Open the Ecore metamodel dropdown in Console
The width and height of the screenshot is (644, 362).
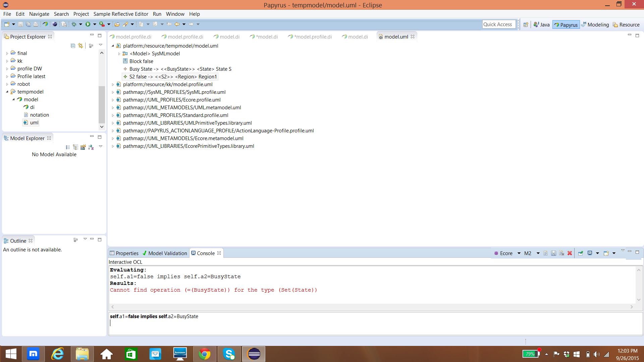(x=519, y=253)
